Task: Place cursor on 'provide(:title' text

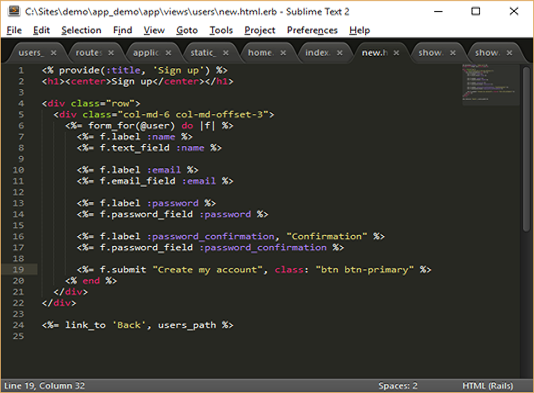Action: point(99,70)
